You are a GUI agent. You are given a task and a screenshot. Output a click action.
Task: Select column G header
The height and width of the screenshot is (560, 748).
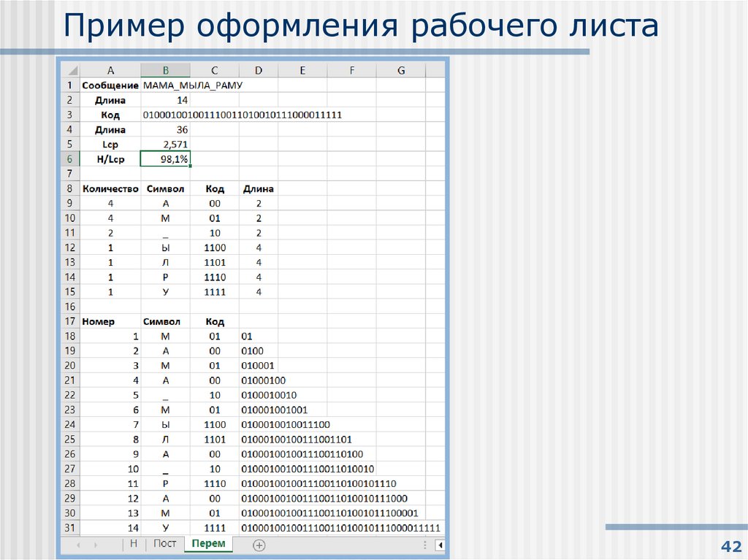[x=400, y=69]
